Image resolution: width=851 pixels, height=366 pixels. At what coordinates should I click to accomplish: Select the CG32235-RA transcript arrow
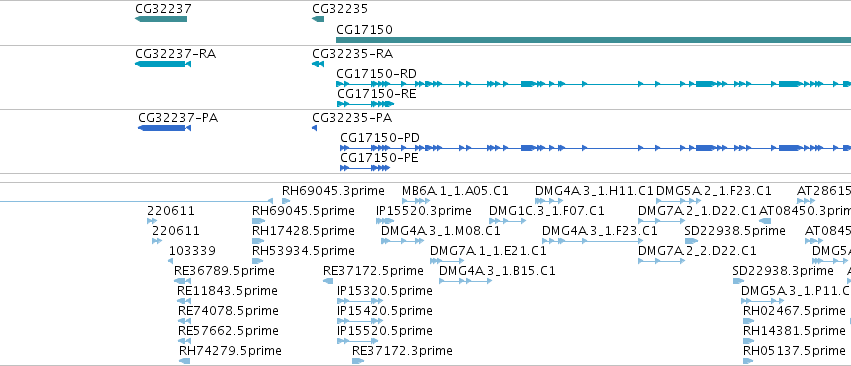(x=318, y=64)
